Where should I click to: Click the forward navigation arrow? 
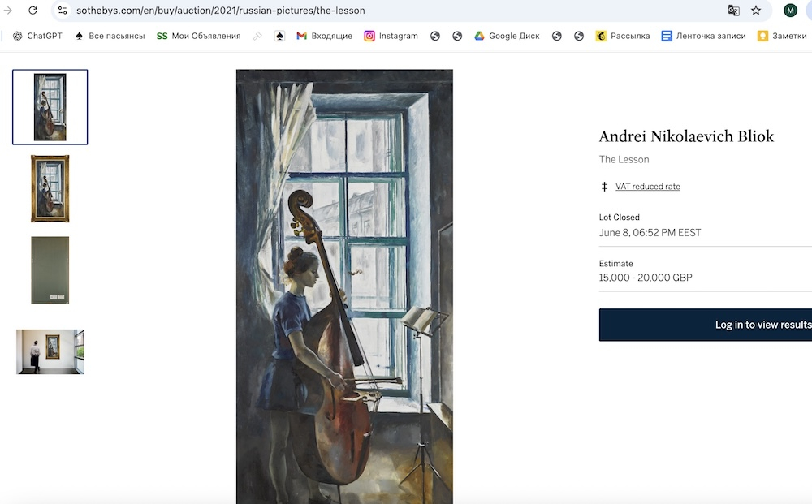[x=8, y=11]
